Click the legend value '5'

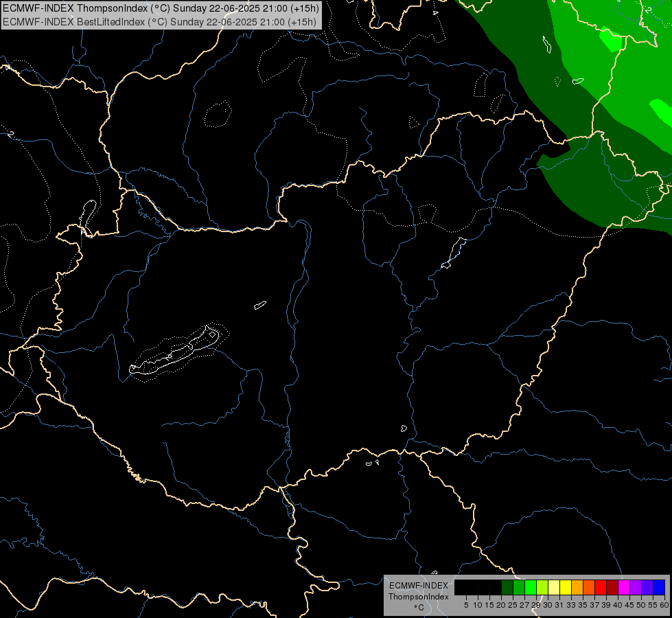pos(466,605)
